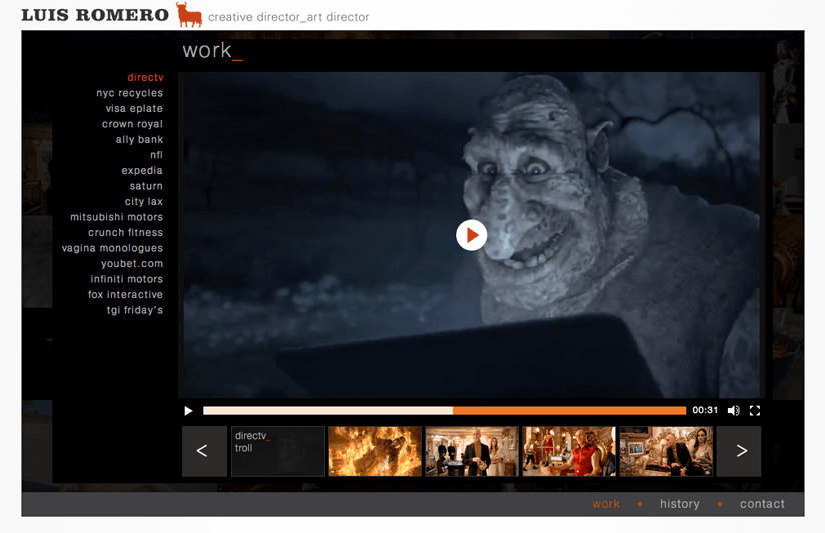Enter fullscreen mode using the fullscreen icon

pos(755,411)
